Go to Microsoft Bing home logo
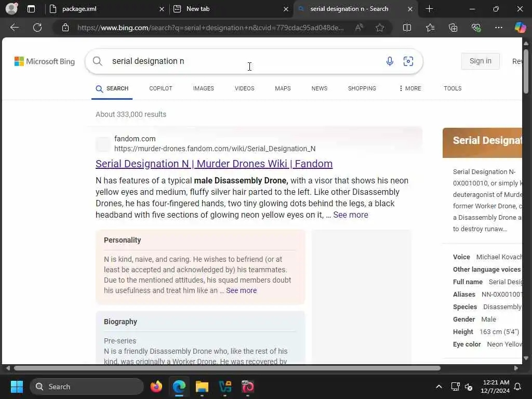The width and height of the screenshot is (532, 399). (x=45, y=61)
